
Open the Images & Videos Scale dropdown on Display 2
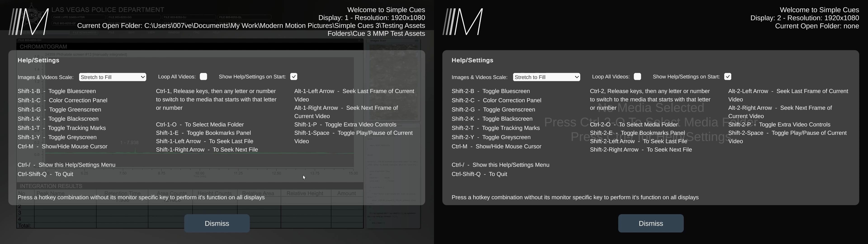pos(547,77)
